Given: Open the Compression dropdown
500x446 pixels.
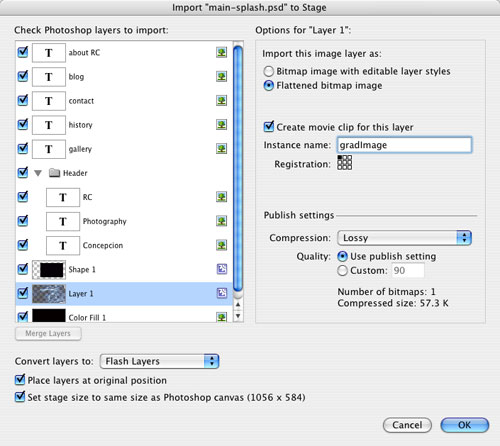Looking at the screenshot, I should [x=404, y=238].
